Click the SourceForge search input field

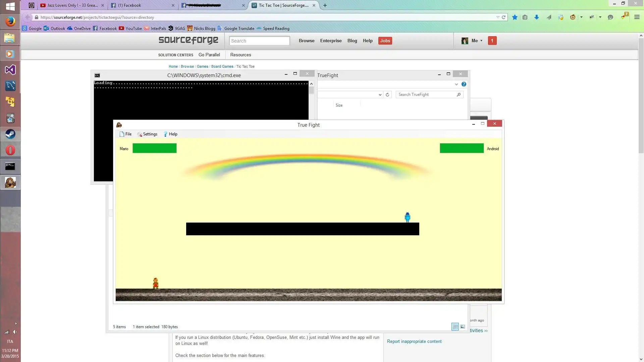tap(259, 40)
